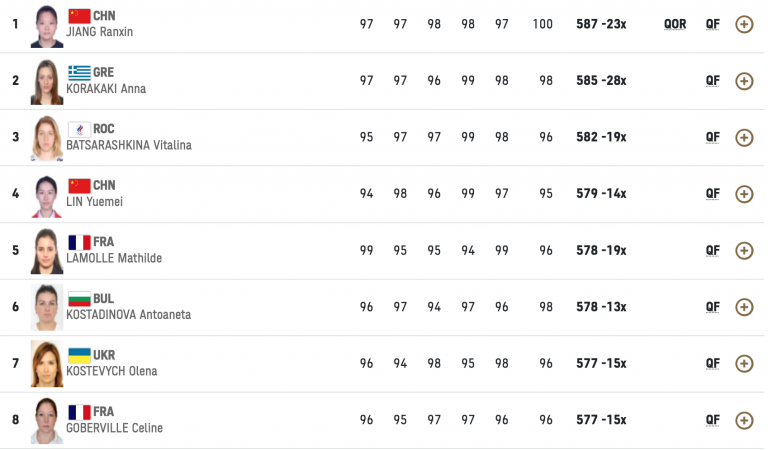Expand details for JIANG Ranxin's row
The image size is (768, 450).
744,24
